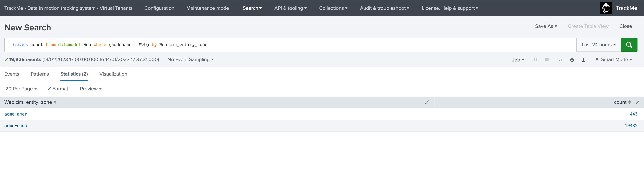The image size is (644, 196).
Task: Click the Close button
Action: tap(626, 26)
